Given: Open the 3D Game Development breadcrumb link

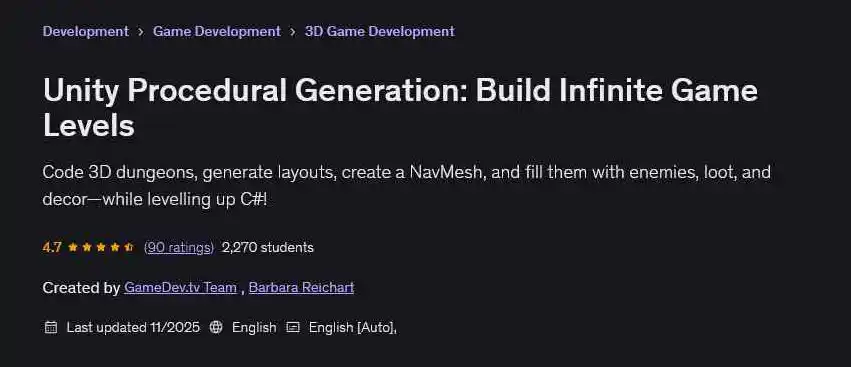Looking at the screenshot, I should (379, 31).
